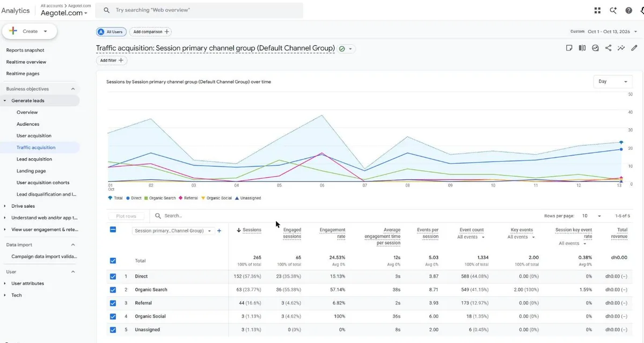Open the Analytics insights search icon

(613, 10)
